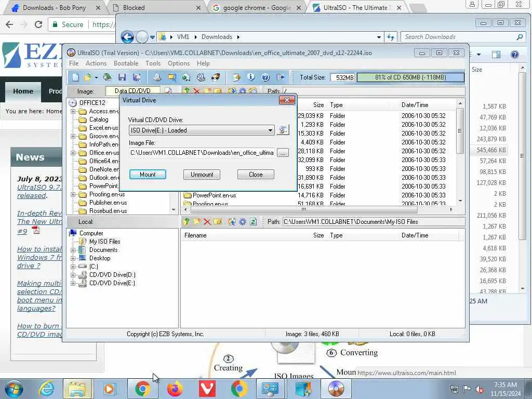Click the arrow next to Open icon
532x399 pixels.
pyautogui.click(x=96, y=78)
